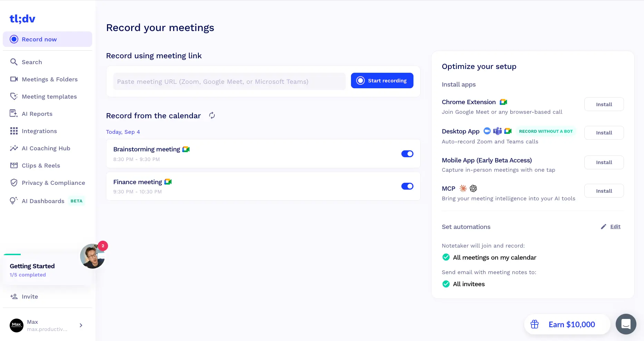644x341 pixels.
Task: Click the Meeting templates tag icon
Action: (14, 97)
